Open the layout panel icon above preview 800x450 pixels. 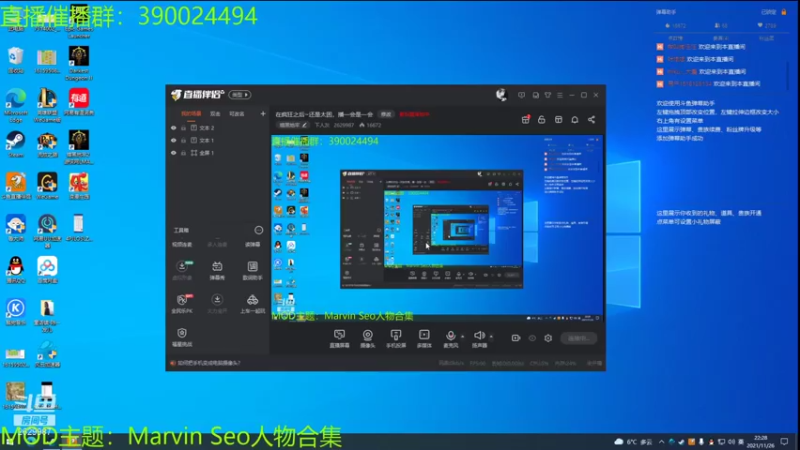559,119
